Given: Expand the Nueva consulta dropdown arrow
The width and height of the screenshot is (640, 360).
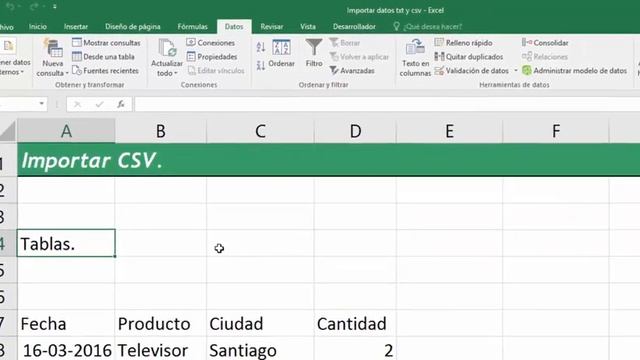Looking at the screenshot, I should pyautogui.click(x=67, y=73).
